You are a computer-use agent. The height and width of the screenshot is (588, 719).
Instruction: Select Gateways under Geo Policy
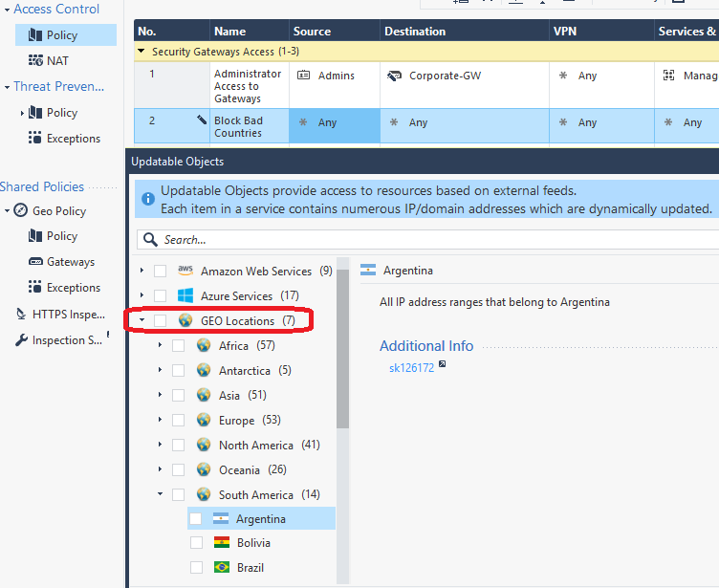click(x=71, y=262)
